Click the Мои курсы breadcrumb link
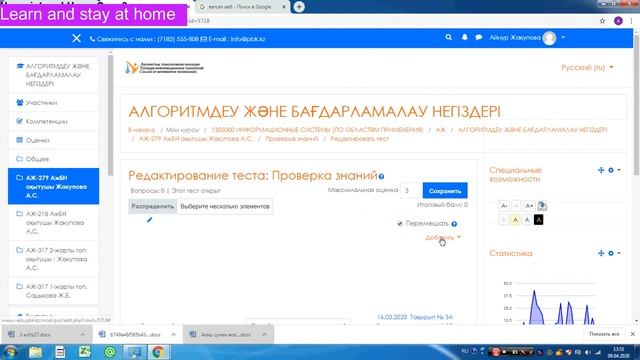The height and width of the screenshot is (360, 640). coord(182,130)
